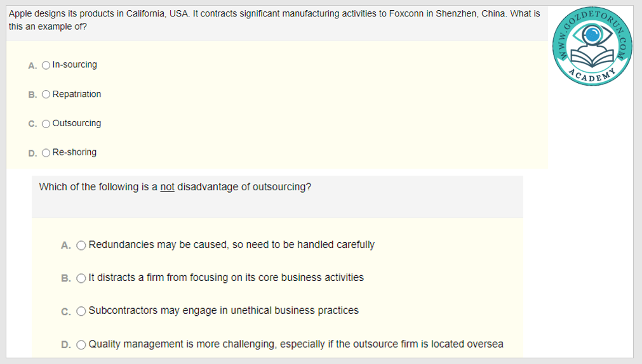
Task: Pick radio for Quality management more challenging
Action: click(81, 345)
